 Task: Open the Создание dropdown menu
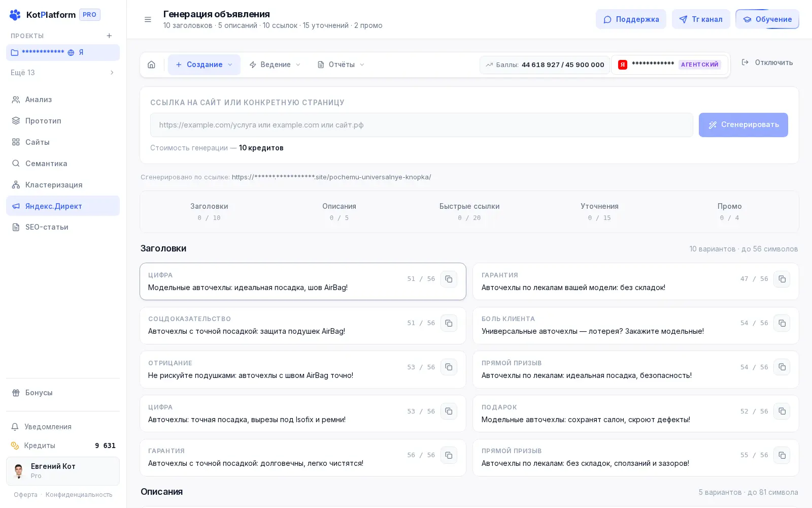click(204, 65)
